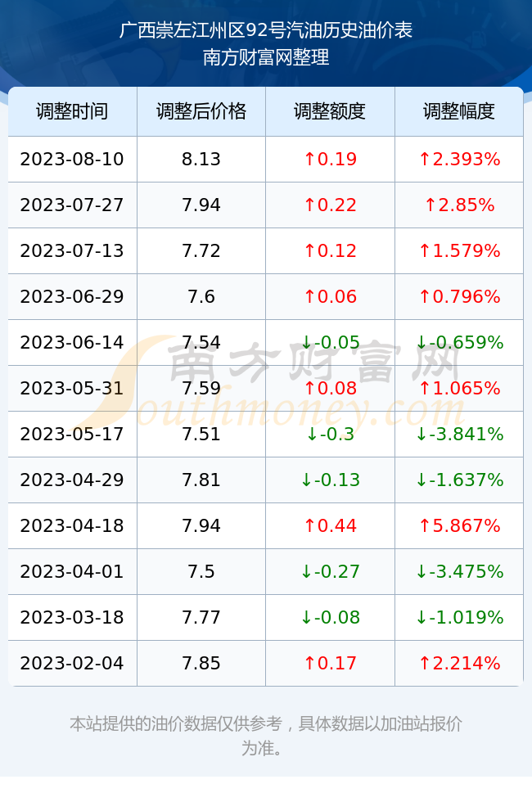This screenshot has height=802, width=532.
Task: Click the 8.13 price cell
Action: click(201, 159)
